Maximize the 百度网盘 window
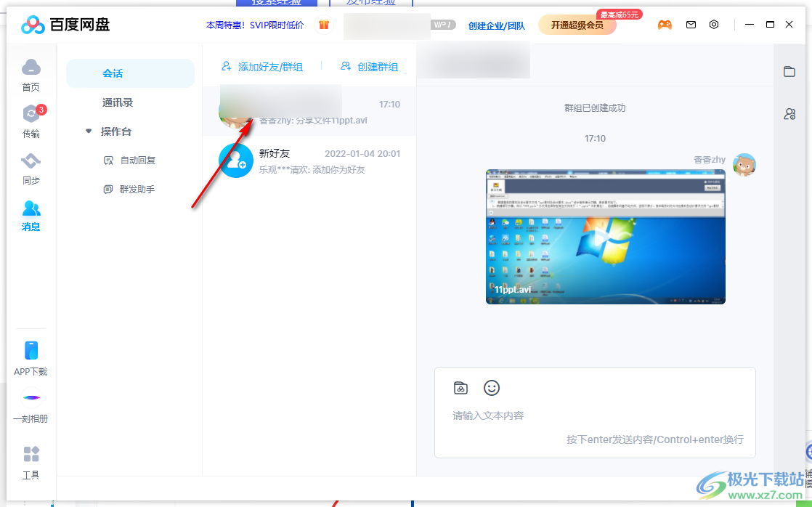 click(x=770, y=25)
